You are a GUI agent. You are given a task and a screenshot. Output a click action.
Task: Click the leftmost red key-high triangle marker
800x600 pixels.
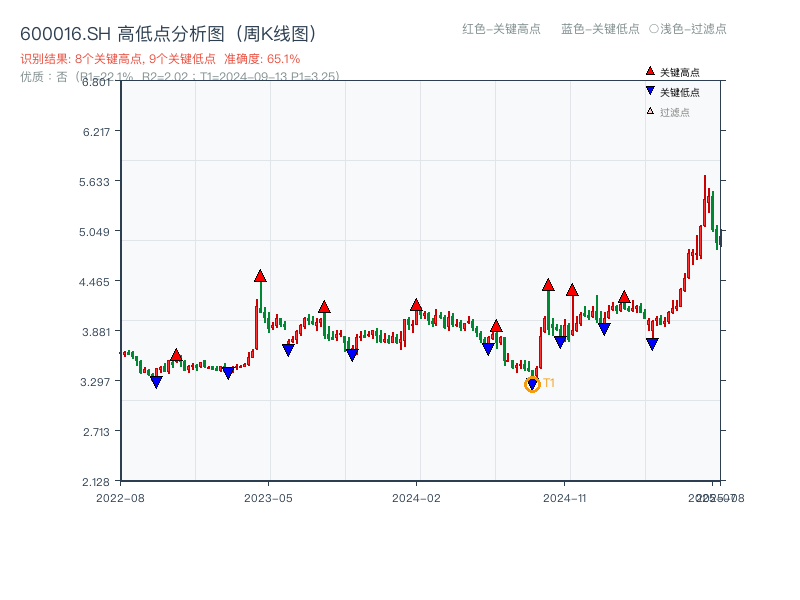pyautogui.click(x=176, y=355)
